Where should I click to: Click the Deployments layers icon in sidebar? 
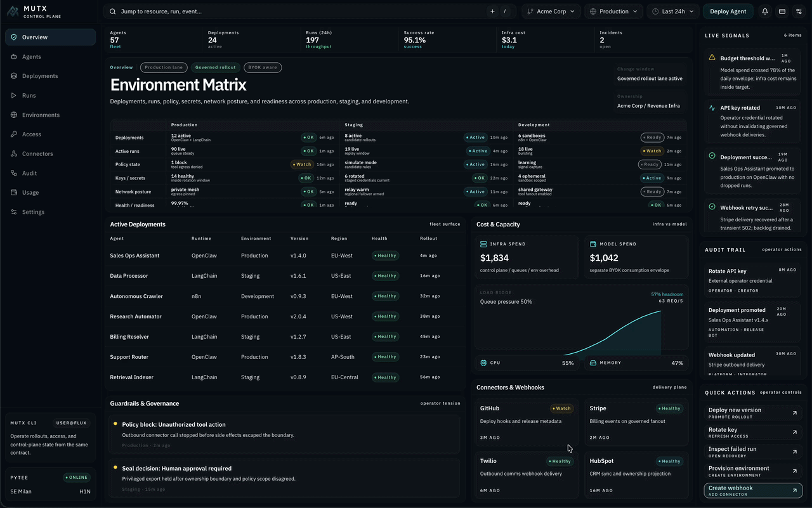point(14,76)
